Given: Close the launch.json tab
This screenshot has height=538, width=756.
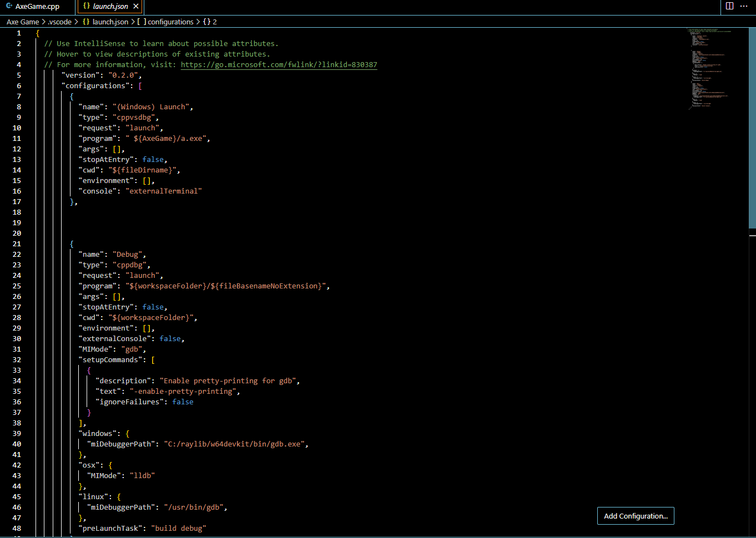Looking at the screenshot, I should (x=136, y=7).
